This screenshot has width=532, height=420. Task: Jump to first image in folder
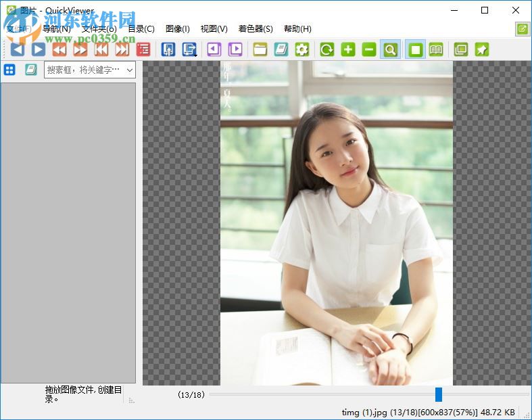click(x=101, y=50)
